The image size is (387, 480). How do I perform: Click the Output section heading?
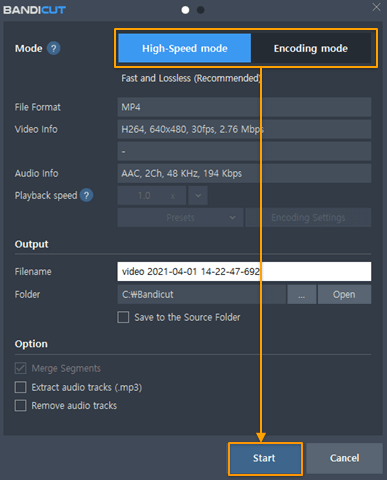tap(31, 244)
